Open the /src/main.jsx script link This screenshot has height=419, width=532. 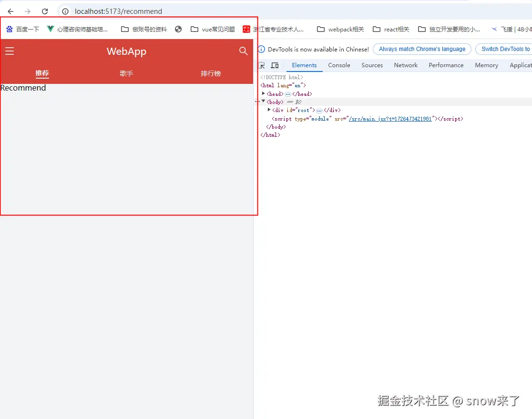click(x=390, y=119)
